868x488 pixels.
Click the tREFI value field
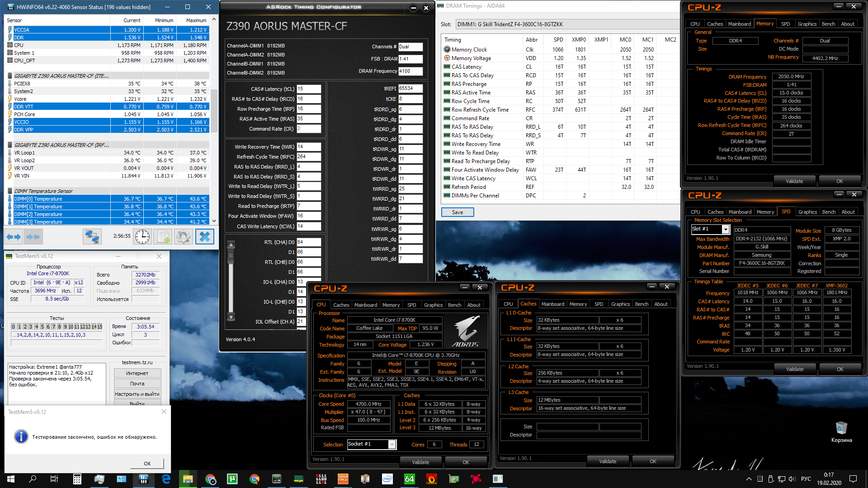coord(410,89)
